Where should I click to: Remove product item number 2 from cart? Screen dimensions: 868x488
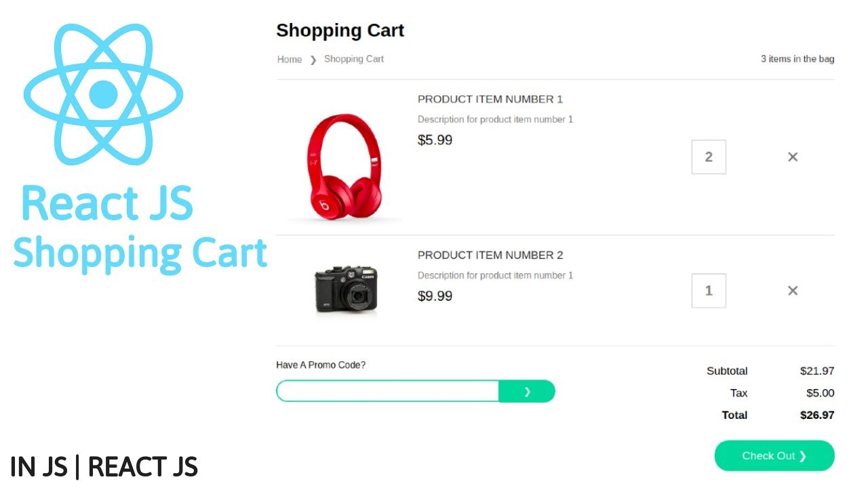(792, 291)
